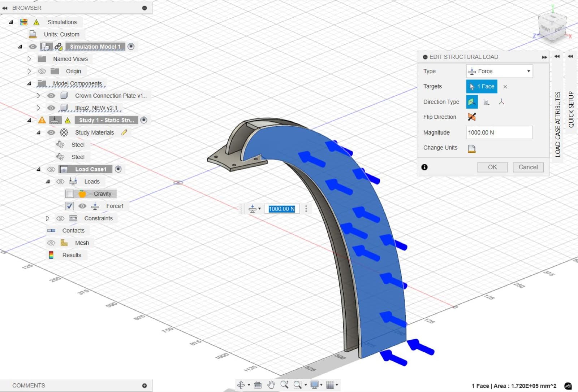Viewport: 578px width, 392px height.
Task: Uncheck the Force1 load checkbox
Action: pyautogui.click(x=70, y=206)
